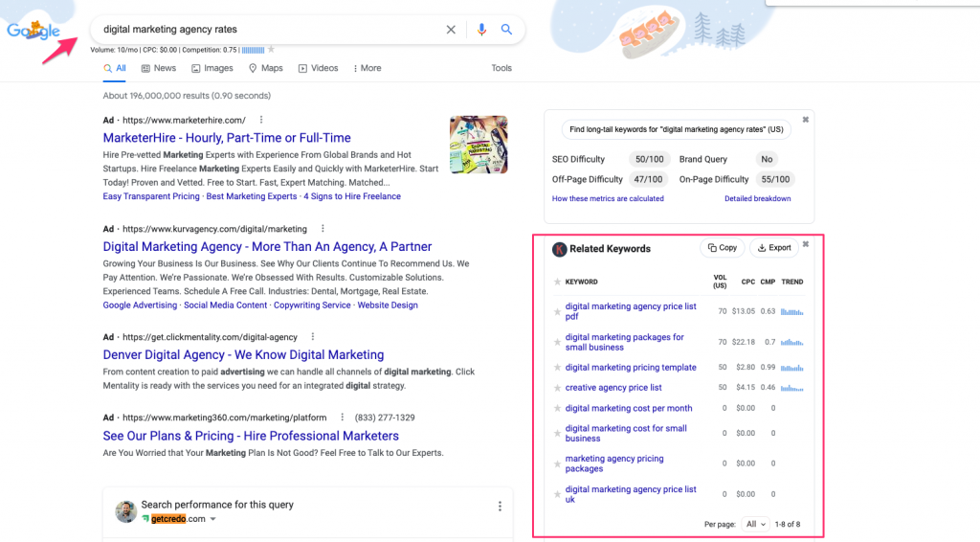The image size is (980, 542).
Task: Open 'digital marketing agency price list pdf' keyword
Action: click(x=631, y=311)
